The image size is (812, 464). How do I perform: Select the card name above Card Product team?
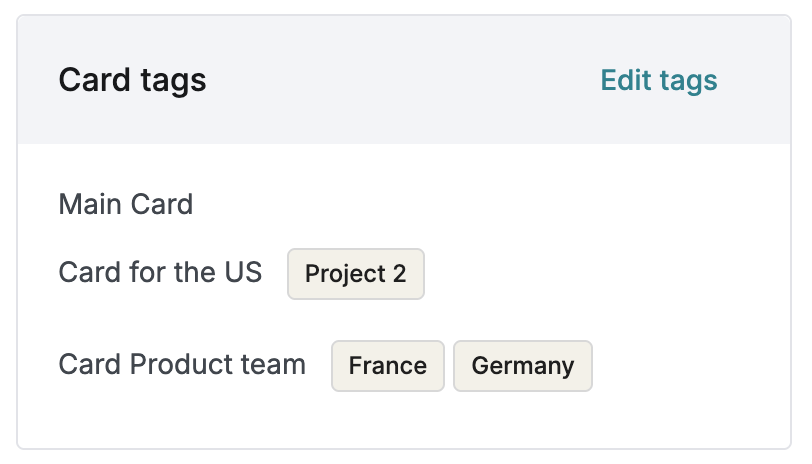(160, 272)
